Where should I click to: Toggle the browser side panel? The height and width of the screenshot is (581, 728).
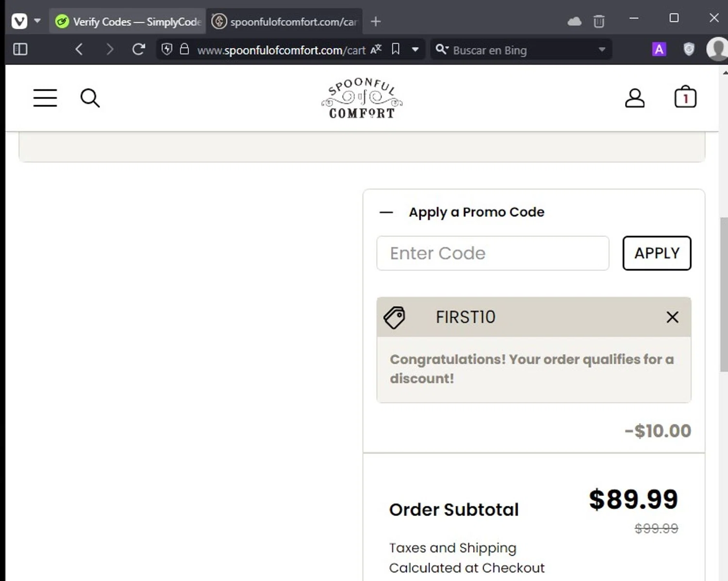coord(20,49)
